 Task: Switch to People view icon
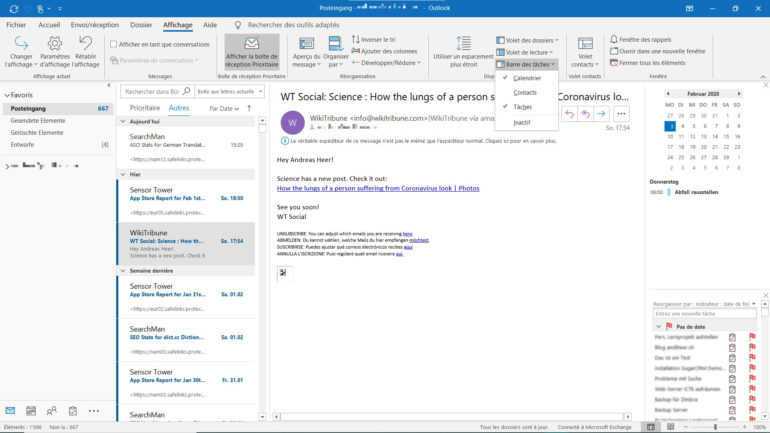click(x=52, y=410)
